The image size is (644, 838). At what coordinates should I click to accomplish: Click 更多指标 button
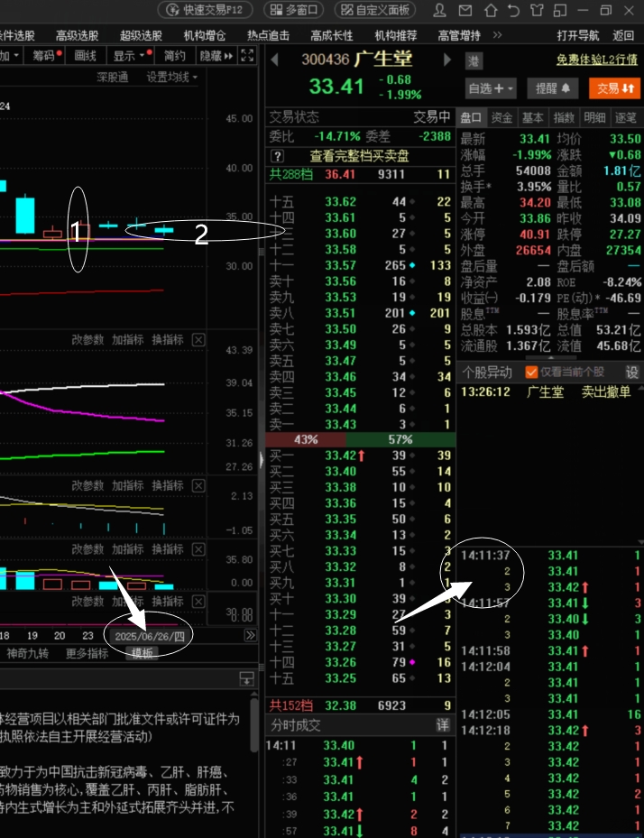pyautogui.click(x=87, y=653)
